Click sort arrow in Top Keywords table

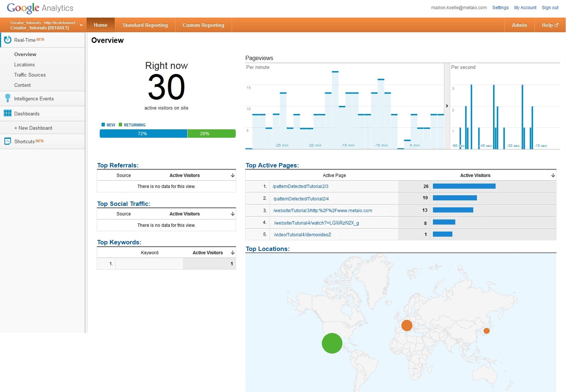[x=232, y=253]
